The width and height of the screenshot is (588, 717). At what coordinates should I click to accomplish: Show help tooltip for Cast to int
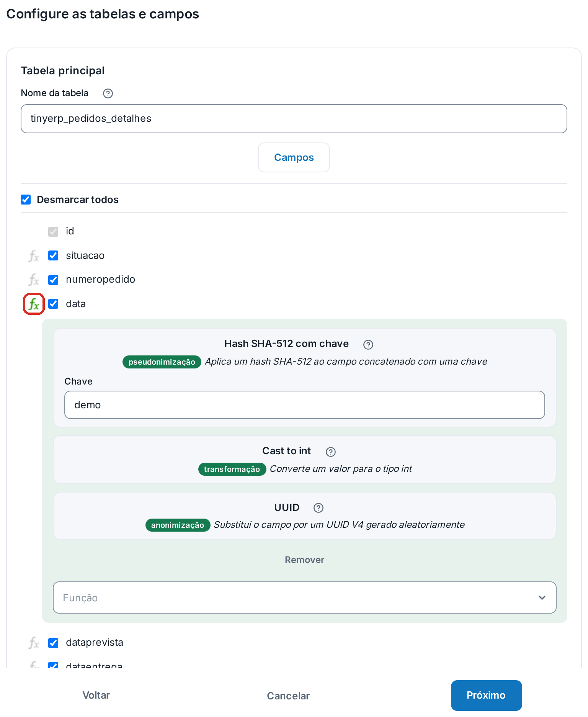331,452
